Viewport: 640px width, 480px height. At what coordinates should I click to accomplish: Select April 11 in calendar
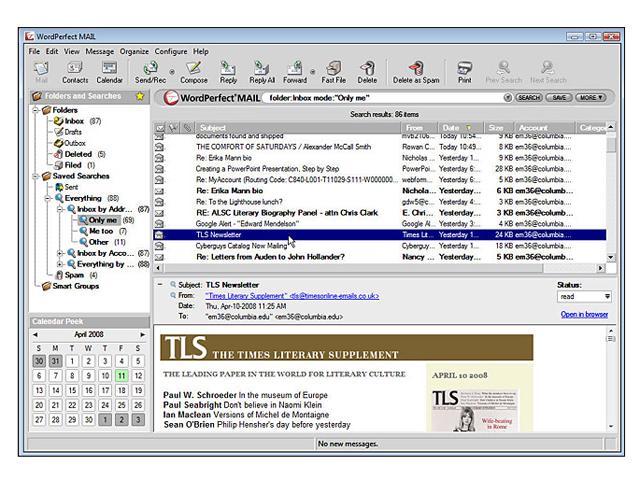pyautogui.click(x=121, y=376)
